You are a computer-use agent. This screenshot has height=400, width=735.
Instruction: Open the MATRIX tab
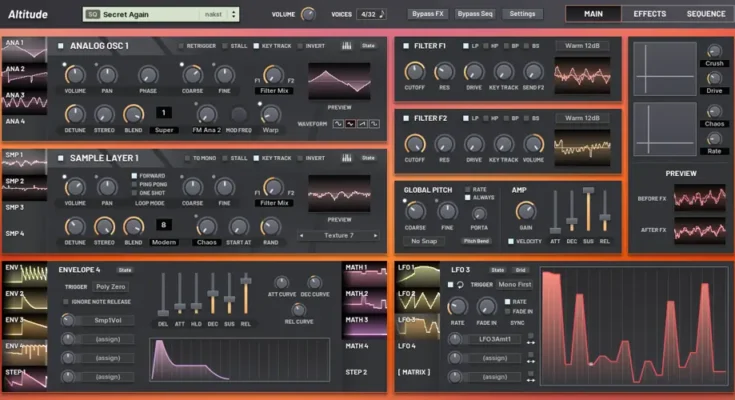click(414, 372)
